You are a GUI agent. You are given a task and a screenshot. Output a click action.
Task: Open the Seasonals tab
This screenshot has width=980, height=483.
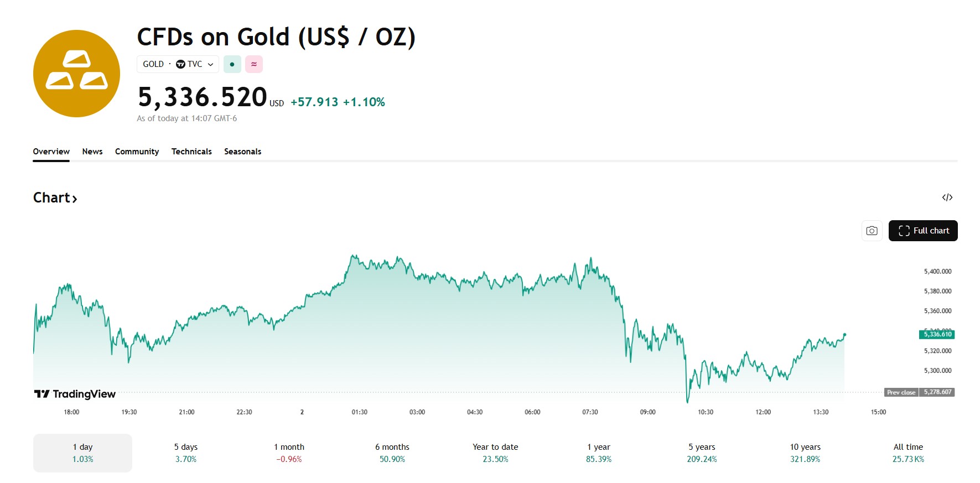coord(242,152)
